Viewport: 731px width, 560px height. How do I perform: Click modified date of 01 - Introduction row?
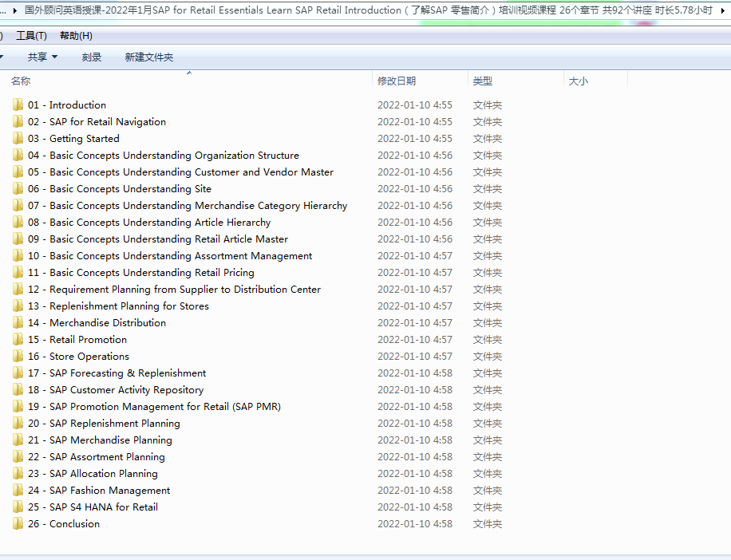(414, 105)
